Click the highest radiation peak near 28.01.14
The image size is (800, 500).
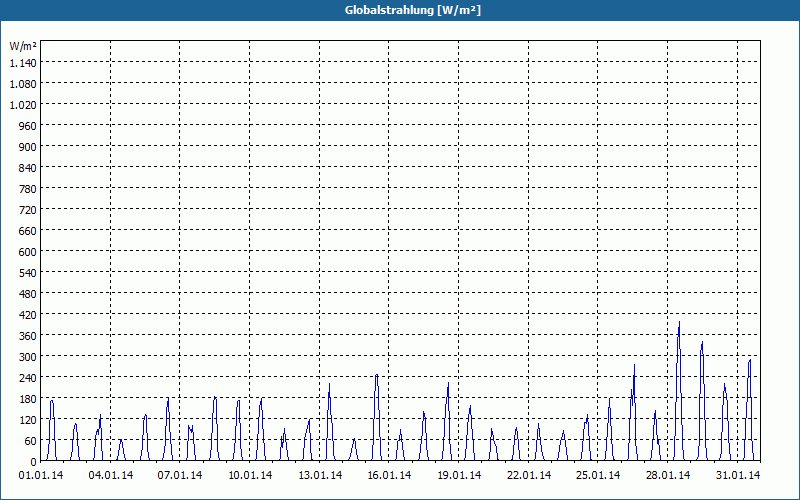click(x=679, y=322)
